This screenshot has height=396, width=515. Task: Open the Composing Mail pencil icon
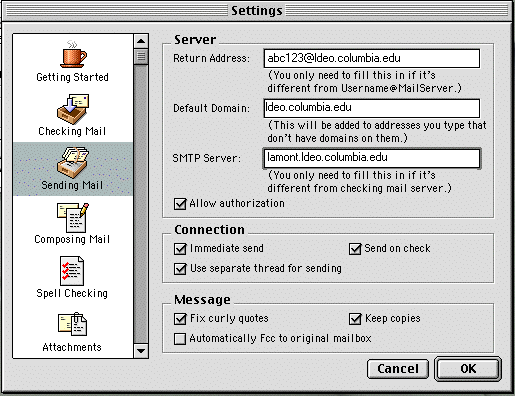(x=73, y=217)
